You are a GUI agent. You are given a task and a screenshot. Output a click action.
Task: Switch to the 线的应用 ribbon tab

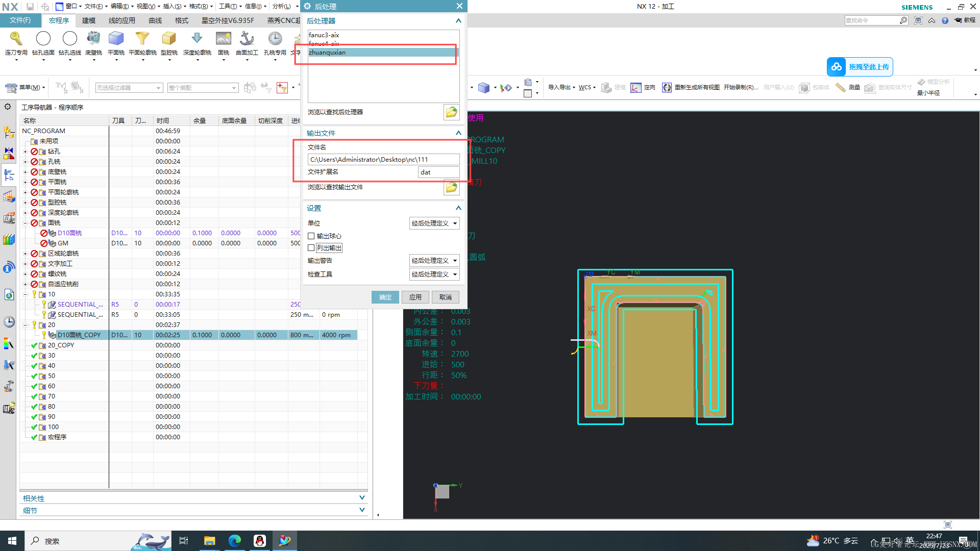[122, 20]
